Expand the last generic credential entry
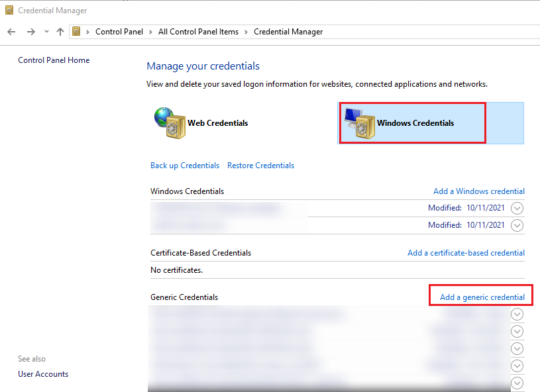540x392 pixels. coord(517,383)
